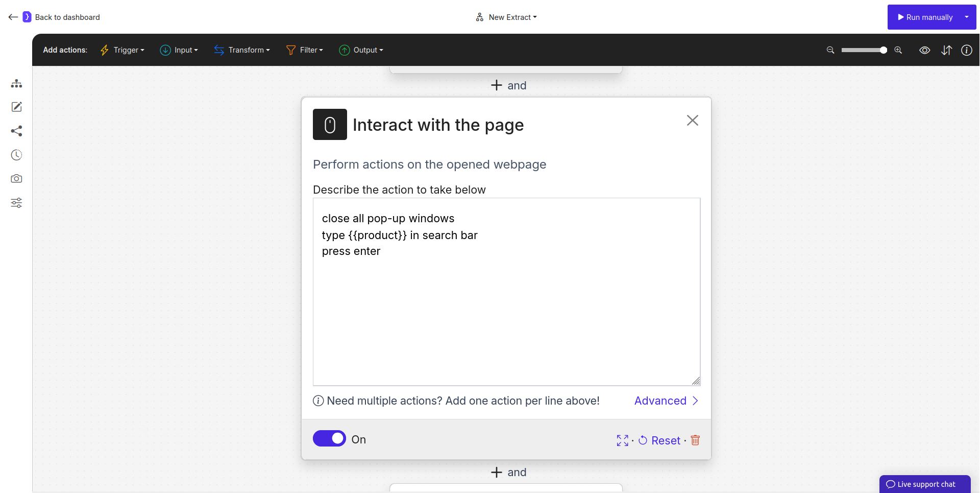This screenshot has width=980, height=493.
Task: Click the info circle icon on toolbar
Action: point(967,50)
